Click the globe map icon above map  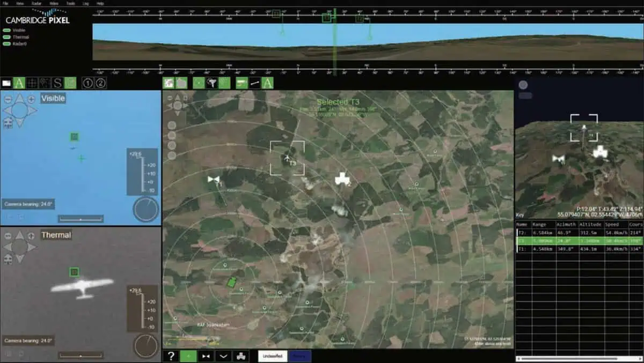click(x=169, y=83)
